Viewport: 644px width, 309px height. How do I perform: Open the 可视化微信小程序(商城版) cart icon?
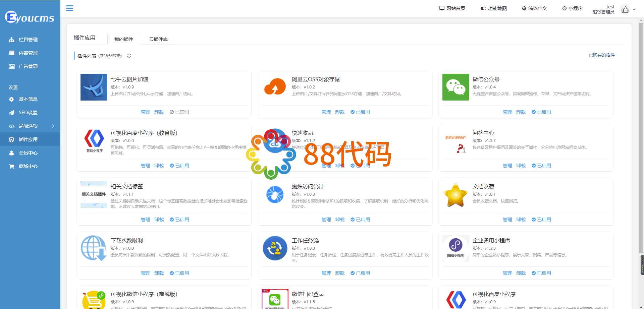tap(94, 299)
